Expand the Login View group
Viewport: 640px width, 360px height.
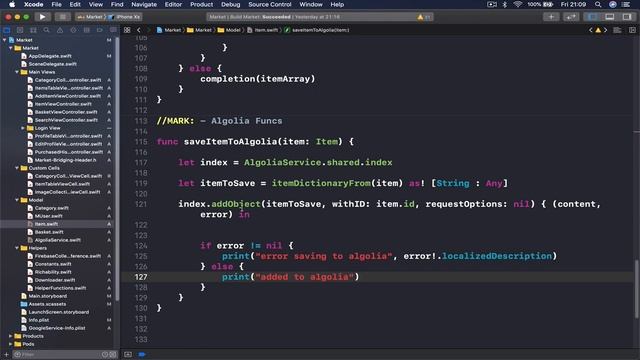[x=23, y=128]
